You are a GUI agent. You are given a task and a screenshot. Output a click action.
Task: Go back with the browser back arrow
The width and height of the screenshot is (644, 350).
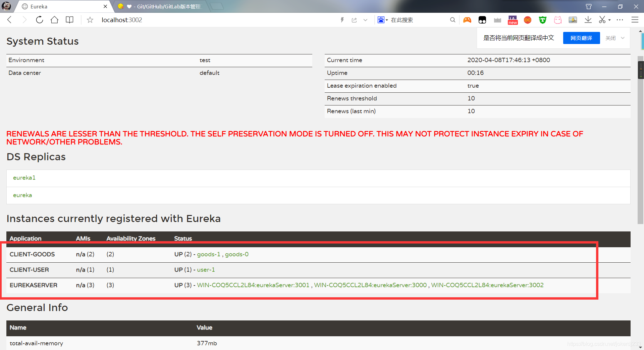(10, 20)
